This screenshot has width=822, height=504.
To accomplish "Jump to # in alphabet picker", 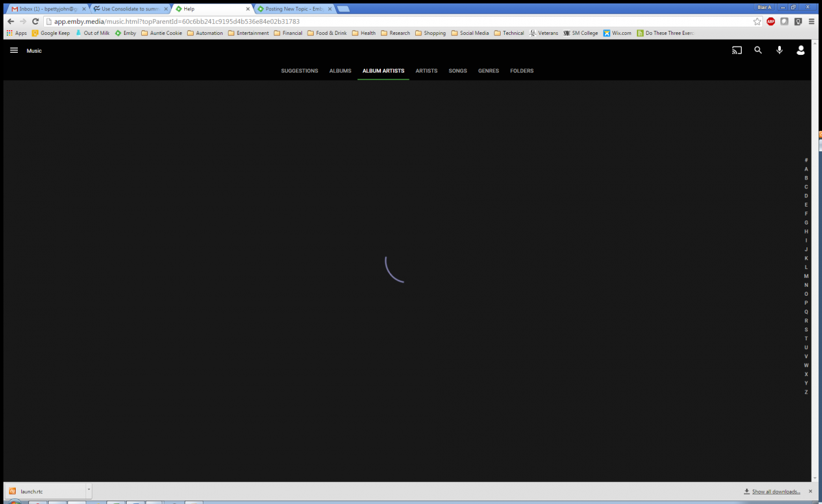I will click(806, 160).
